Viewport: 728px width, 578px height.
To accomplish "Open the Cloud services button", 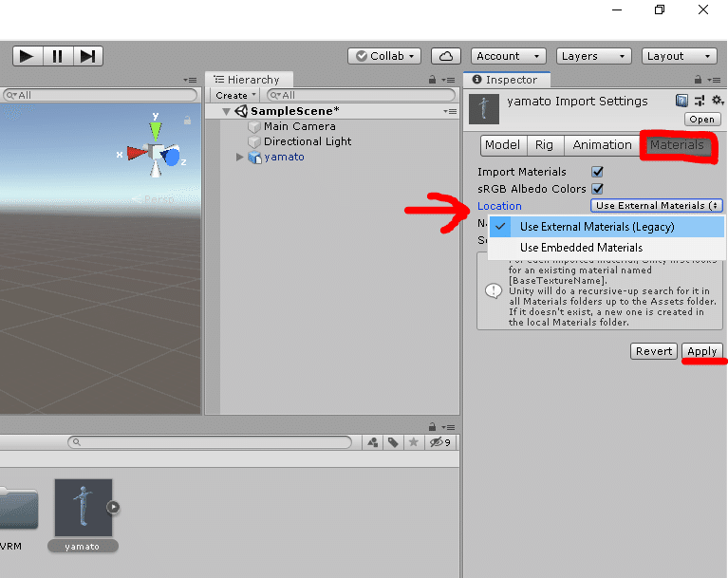I will click(446, 56).
